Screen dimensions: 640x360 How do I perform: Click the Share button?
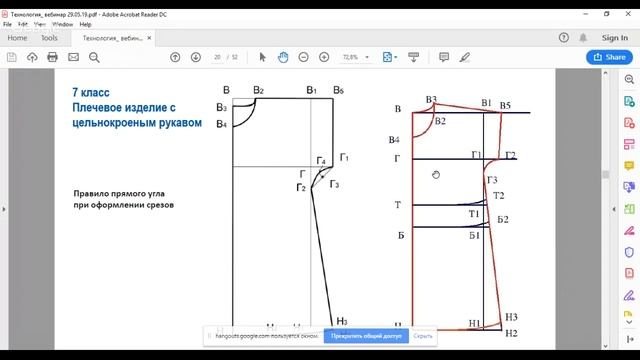click(x=609, y=57)
